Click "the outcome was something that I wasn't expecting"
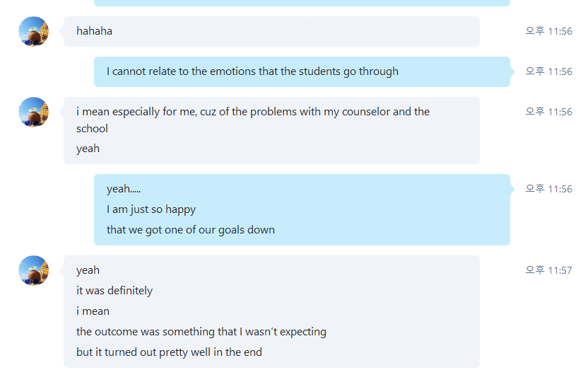This screenshot has width=588, height=370. (201, 332)
